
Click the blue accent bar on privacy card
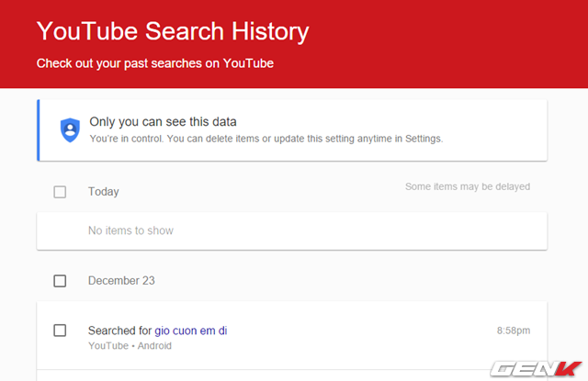[39, 130]
